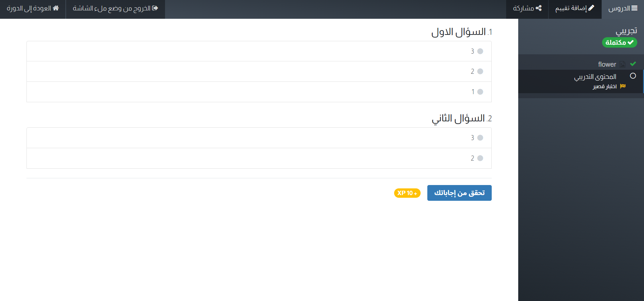Click the hamburger icon beside الدروس
644x301 pixels.
[634, 8]
